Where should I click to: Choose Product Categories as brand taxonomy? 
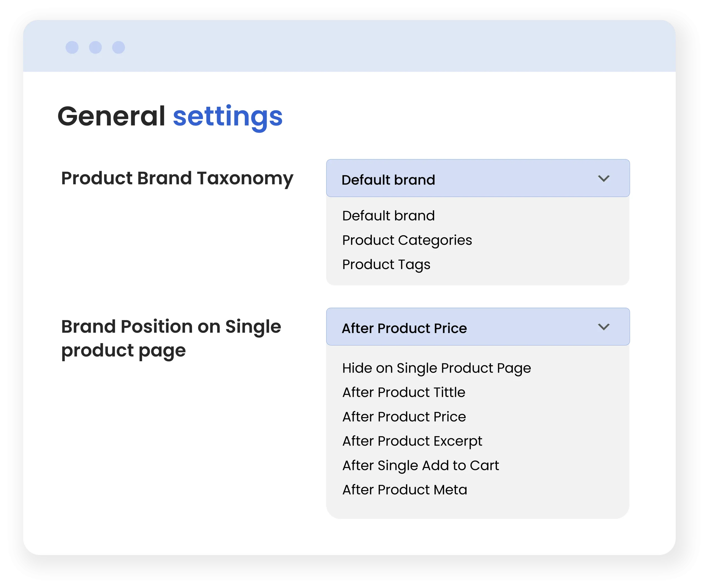click(407, 240)
